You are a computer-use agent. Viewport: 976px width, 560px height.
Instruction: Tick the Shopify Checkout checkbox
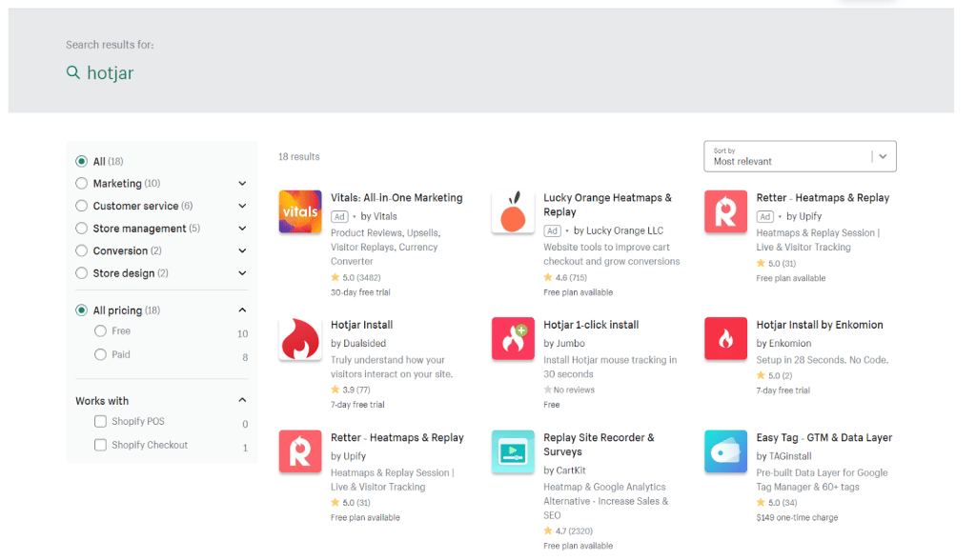[100, 445]
